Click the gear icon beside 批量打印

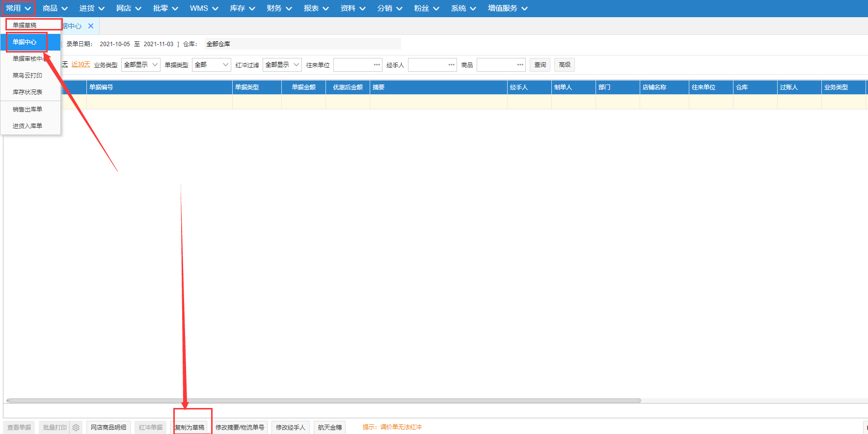[x=76, y=428]
